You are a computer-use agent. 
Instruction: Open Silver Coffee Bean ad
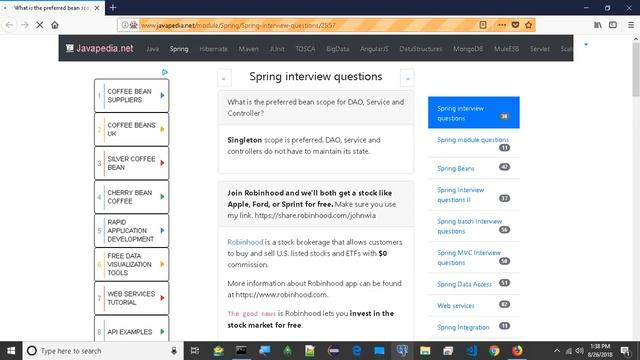tap(131, 163)
